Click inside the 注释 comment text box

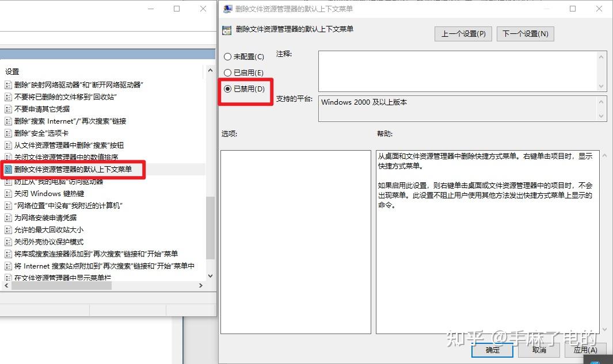(460, 69)
